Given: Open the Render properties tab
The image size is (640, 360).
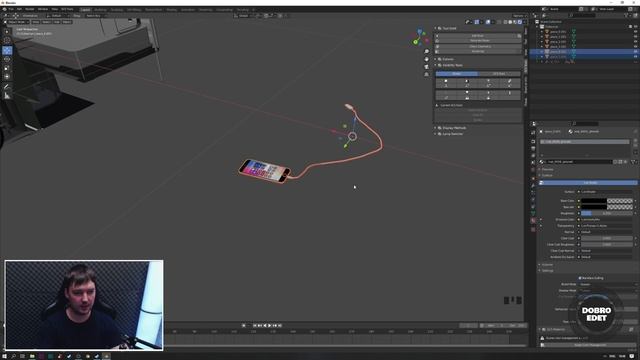Looking at the screenshot, I should (x=533, y=141).
